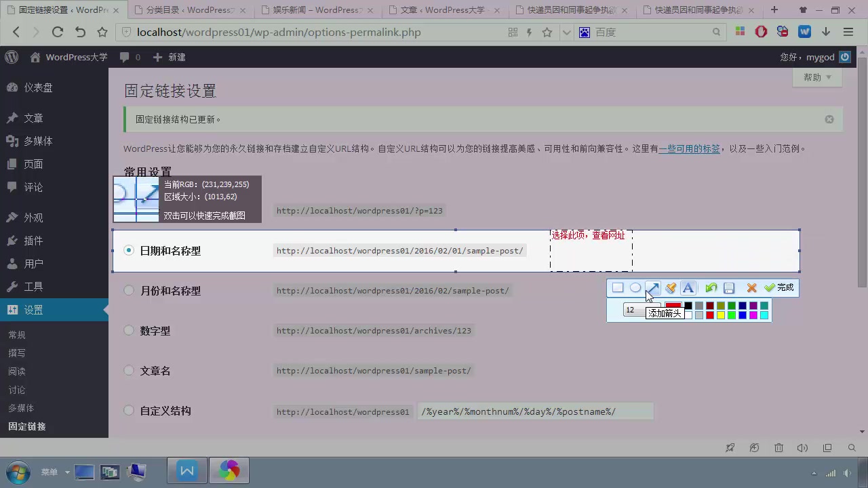The width and height of the screenshot is (868, 488).
Task: Click 新建 in the admin bar
Action: (x=170, y=57)
